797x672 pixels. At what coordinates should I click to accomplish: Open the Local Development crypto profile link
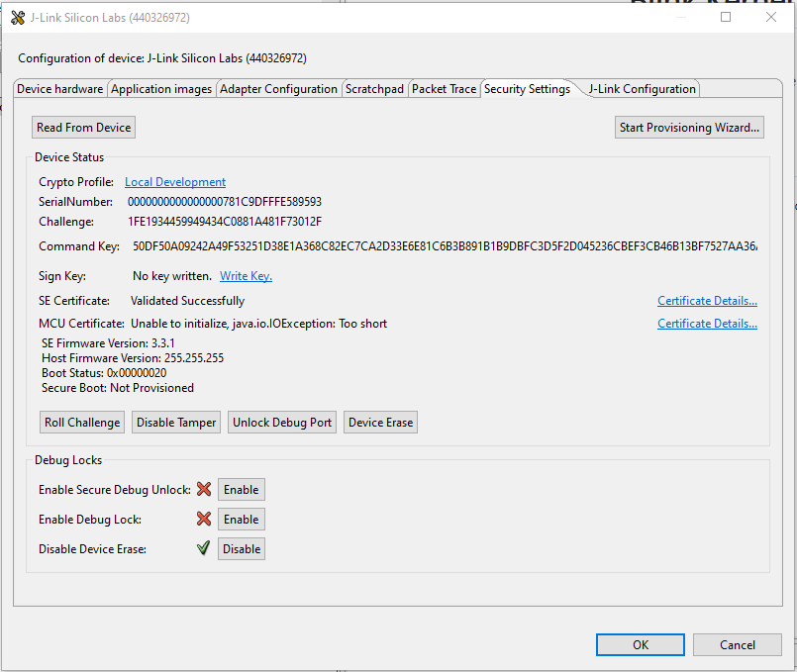point(175,181)
